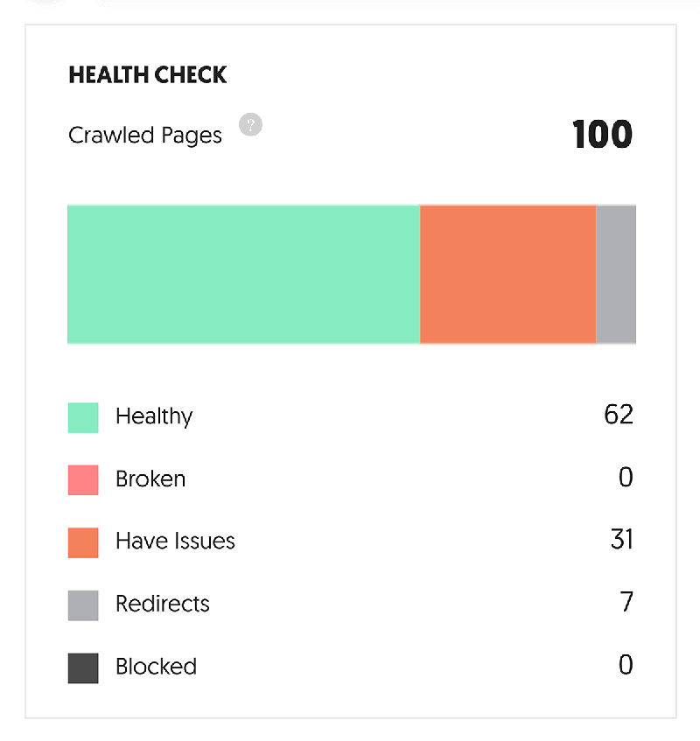Image resolution: width=700 pixels, height=741 pixels.
Task: Click the help question mark icon
Action: coord(251,125)
